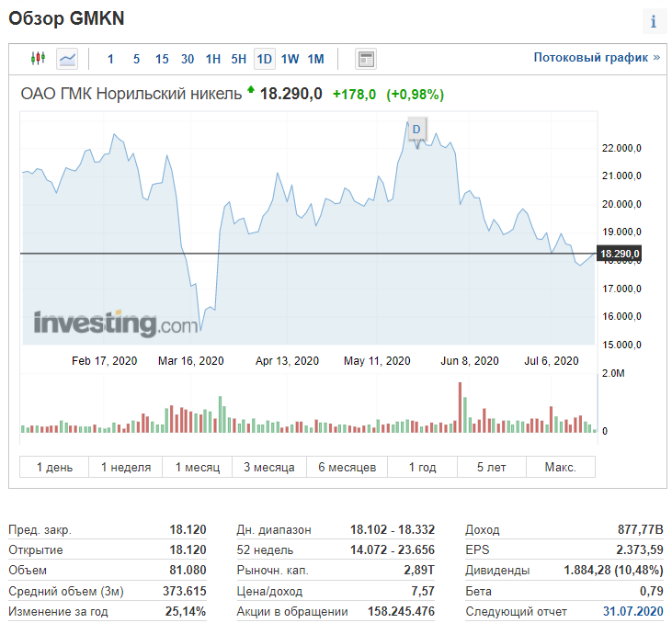
Task: Set chart interval to 30 minutes
Action: click(188, 59)
